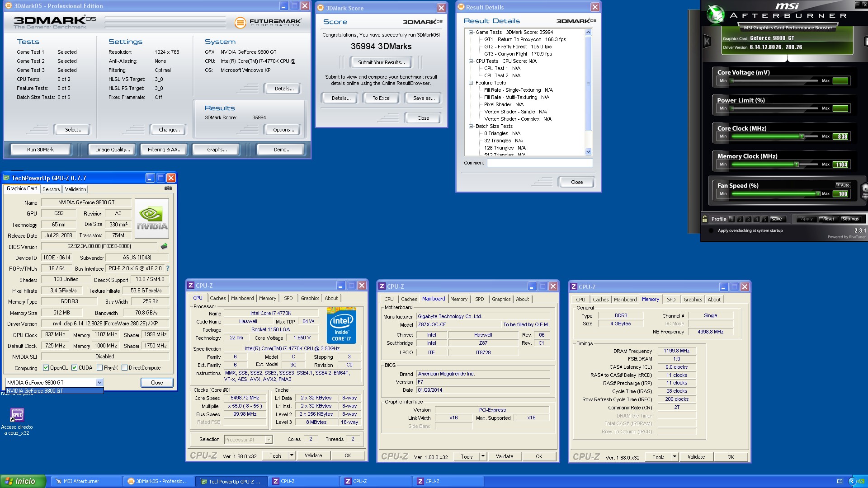The image size is (868, 488).
Task: Collapse the Batch Size Tests tree node
Action: (x=471, y=126)
